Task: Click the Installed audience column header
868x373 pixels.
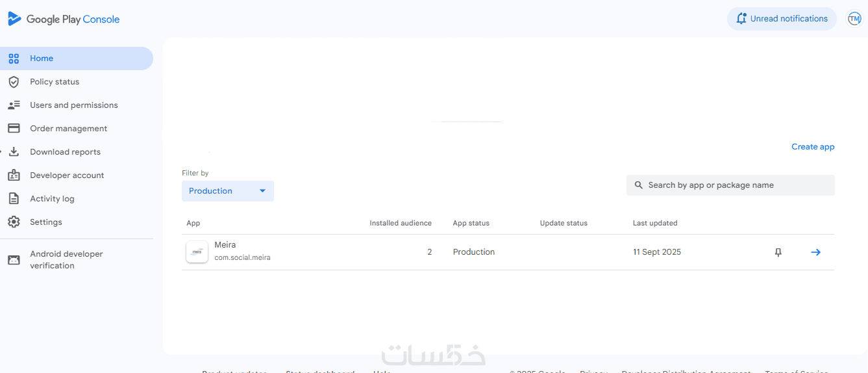Action: coord(401,223)
